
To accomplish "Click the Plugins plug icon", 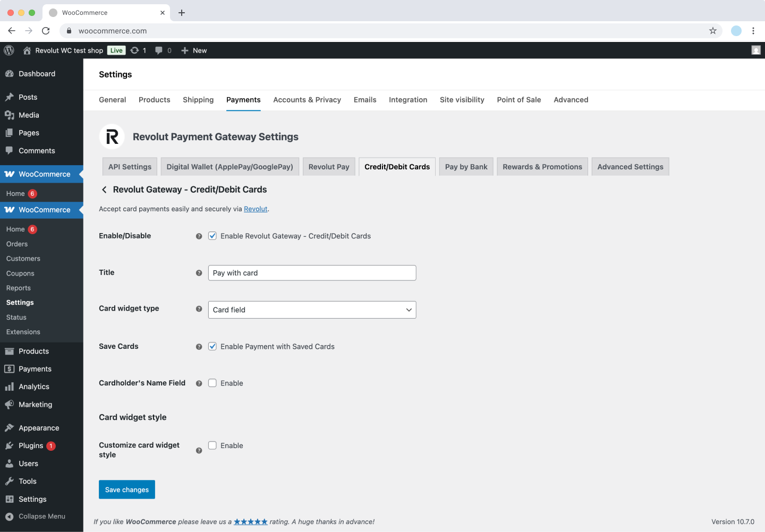I will pyautogui.click(x=9, y=446).
